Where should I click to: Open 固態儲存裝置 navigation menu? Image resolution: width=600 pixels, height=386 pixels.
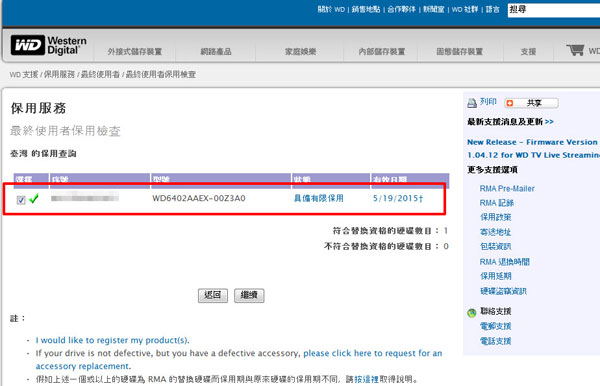[x=460, y=51]
